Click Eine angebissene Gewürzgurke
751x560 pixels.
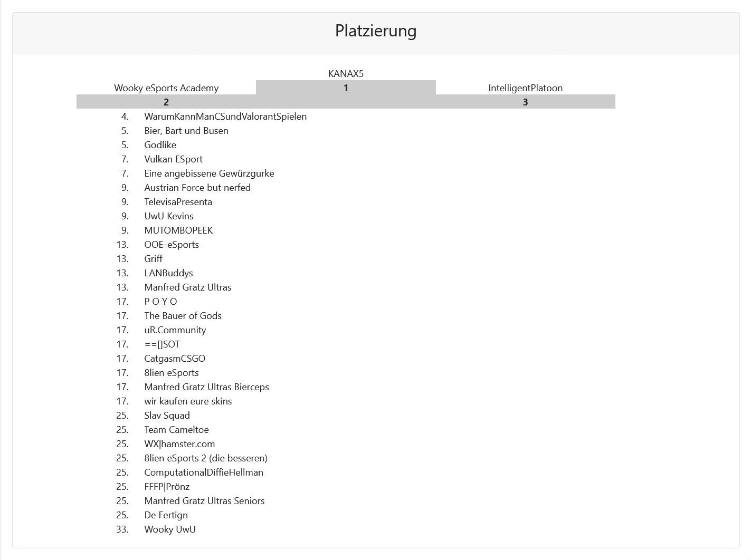[x=209, y=173]
